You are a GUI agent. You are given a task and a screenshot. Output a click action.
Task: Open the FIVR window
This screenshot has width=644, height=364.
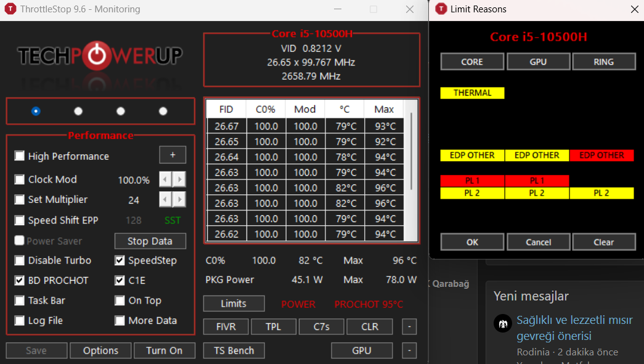tap(226, 326)
